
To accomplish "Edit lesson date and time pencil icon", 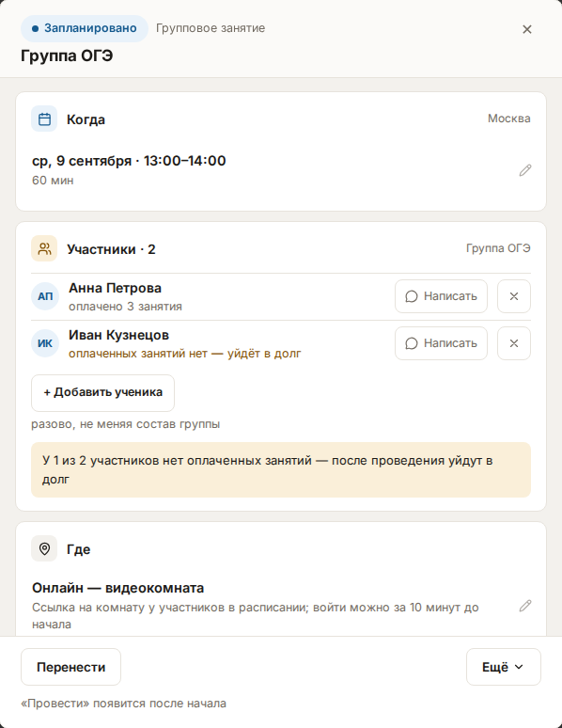I will [x=524, y=170].
